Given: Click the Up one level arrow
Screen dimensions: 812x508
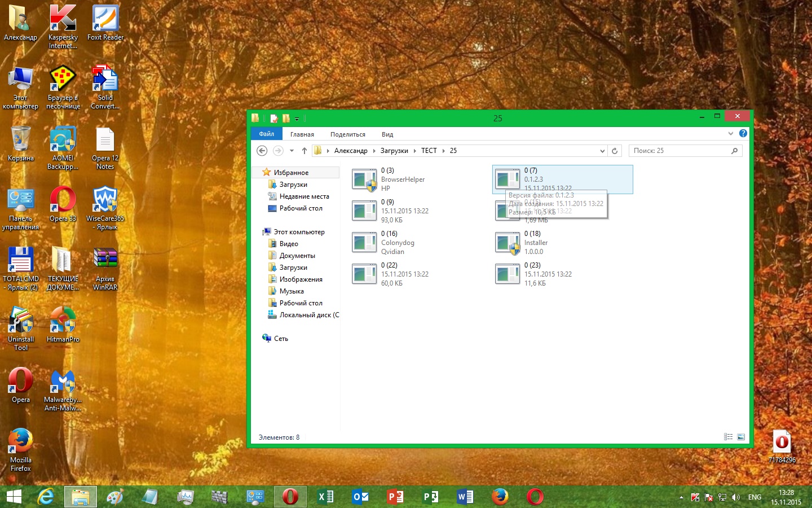Looking at the screenshot, I should (304, 151).
